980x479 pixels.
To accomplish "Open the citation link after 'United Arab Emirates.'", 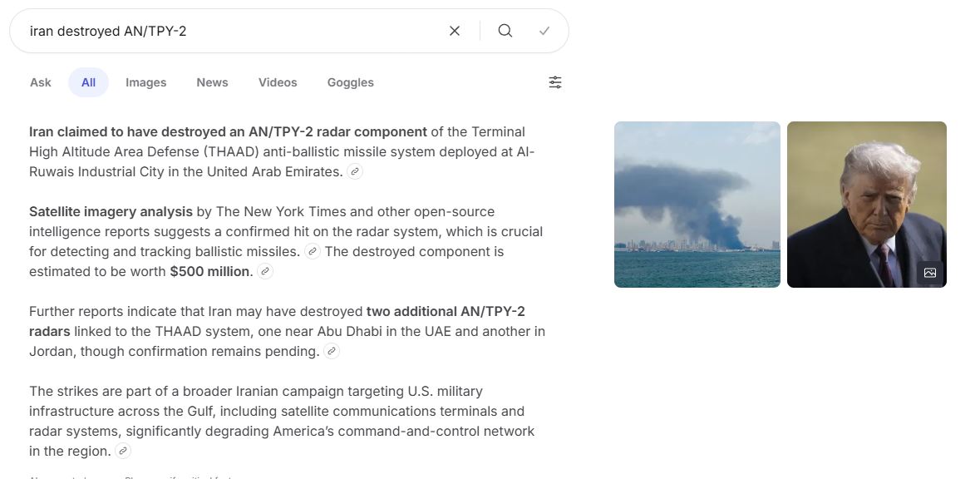I will click(x=355, y=171).
